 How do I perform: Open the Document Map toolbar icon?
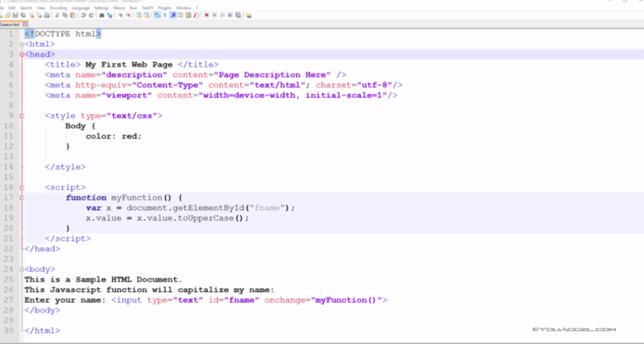tap(188, 15)
